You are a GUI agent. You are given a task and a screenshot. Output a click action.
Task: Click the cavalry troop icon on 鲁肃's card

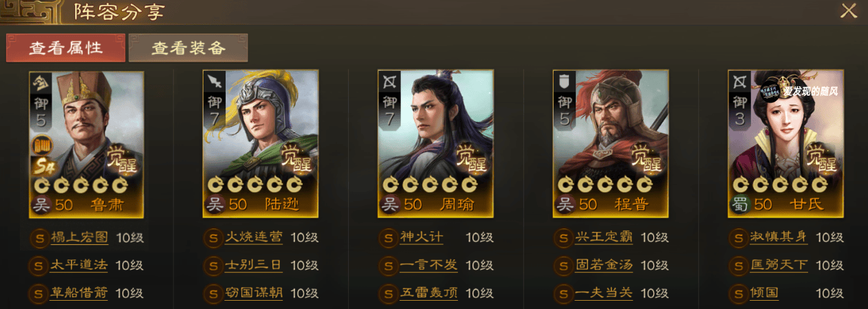tap(40, 82)
